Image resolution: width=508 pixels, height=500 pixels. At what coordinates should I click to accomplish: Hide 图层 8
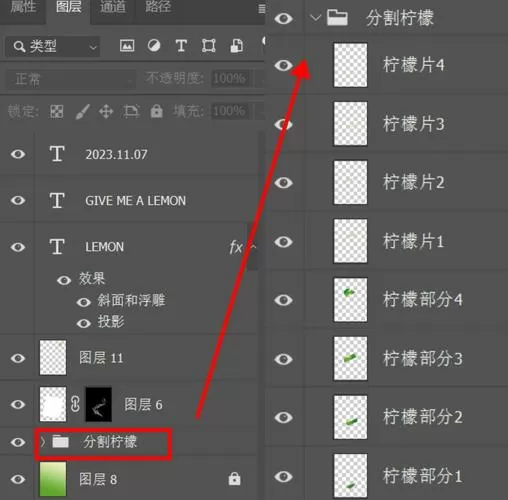(18, 479)
